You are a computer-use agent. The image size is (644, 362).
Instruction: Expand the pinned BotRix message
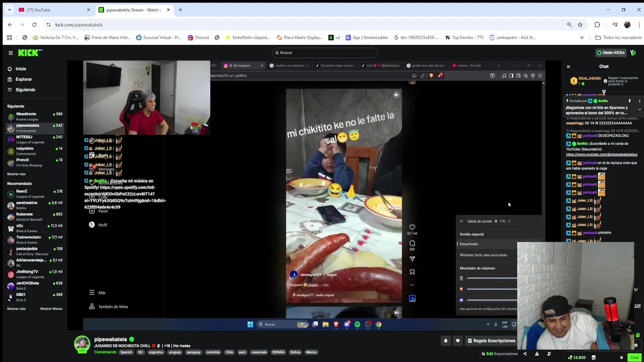639,109
